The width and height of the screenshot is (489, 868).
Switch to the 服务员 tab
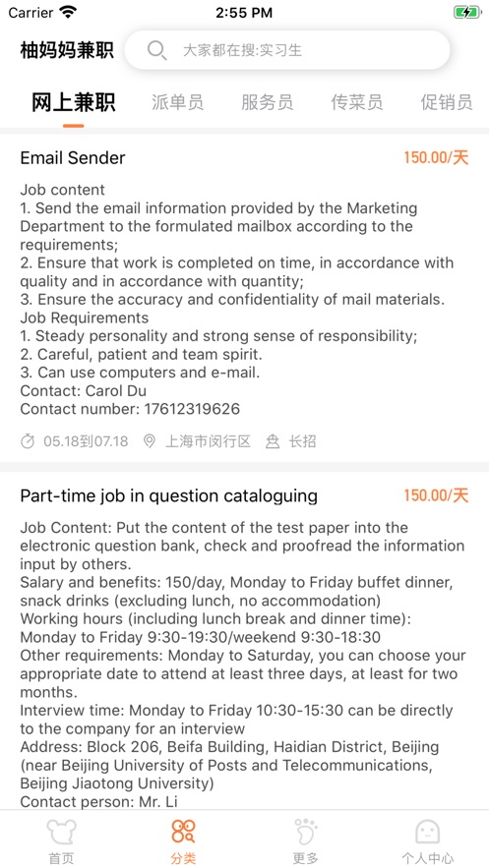(267, 102)
